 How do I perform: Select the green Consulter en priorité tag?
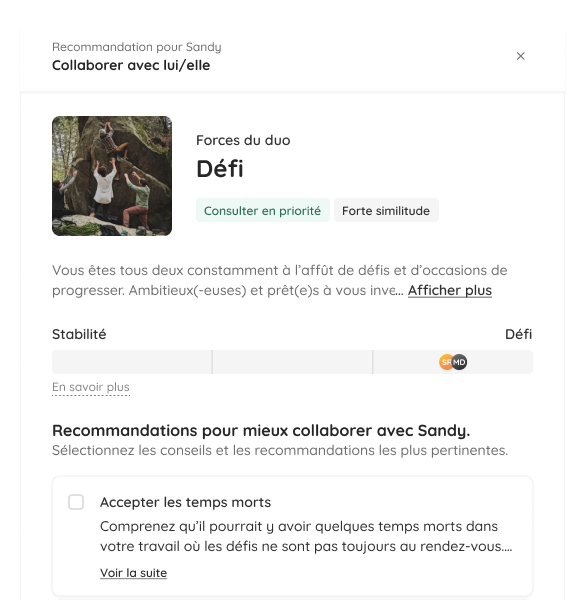[x=262, y=210]
